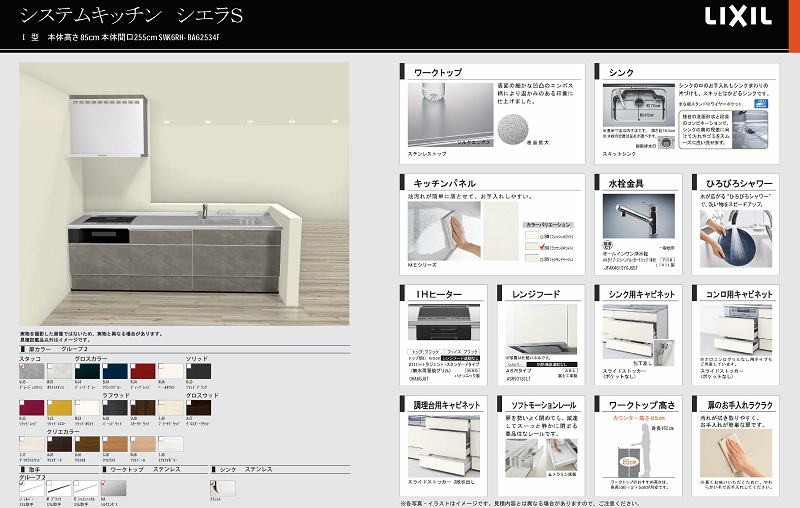800x508 pixels.
Task: Open the kitchen panel wiping photo
Action: (x=444, y=231)
